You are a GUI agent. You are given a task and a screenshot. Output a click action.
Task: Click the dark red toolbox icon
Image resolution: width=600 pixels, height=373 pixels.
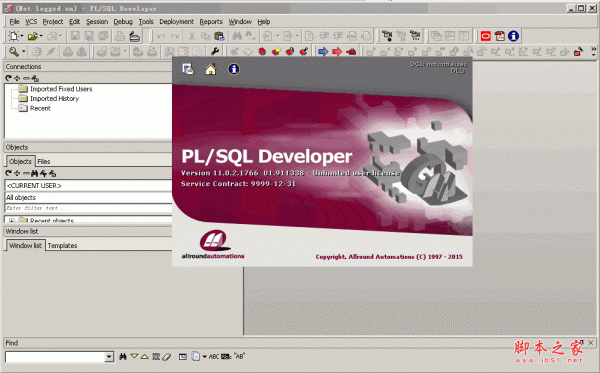351,51
